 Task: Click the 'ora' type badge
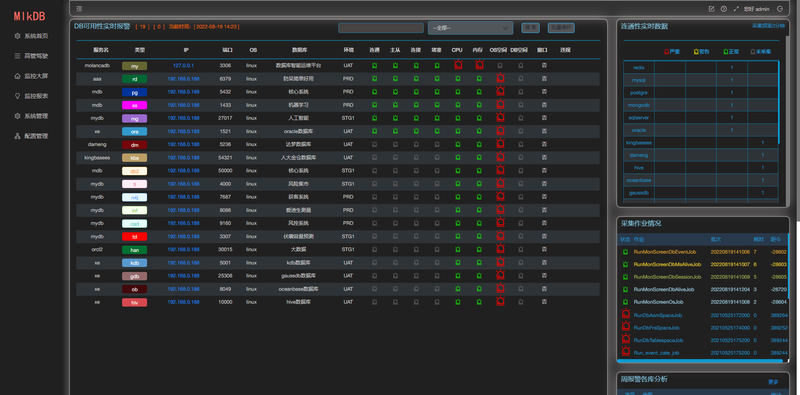(135, 131)
